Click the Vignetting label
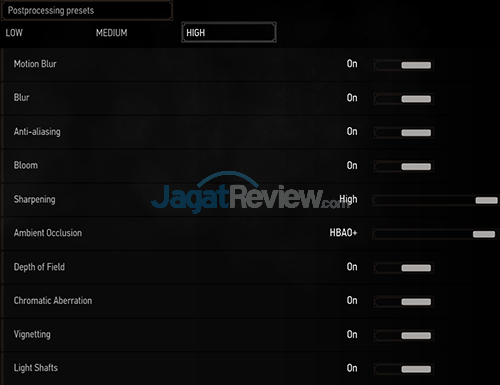This screenshot has width=500, height=385. 32,335
